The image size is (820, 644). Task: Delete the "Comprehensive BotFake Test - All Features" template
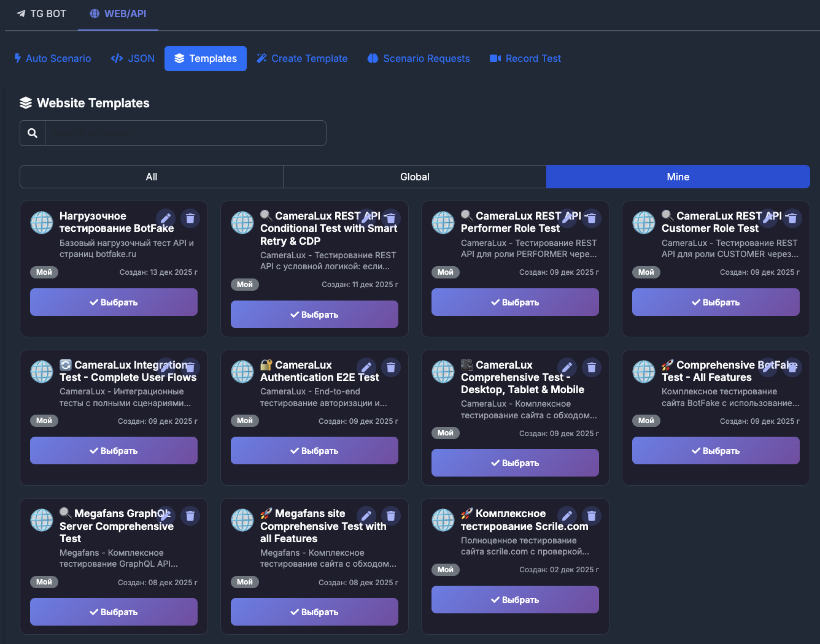792,367
